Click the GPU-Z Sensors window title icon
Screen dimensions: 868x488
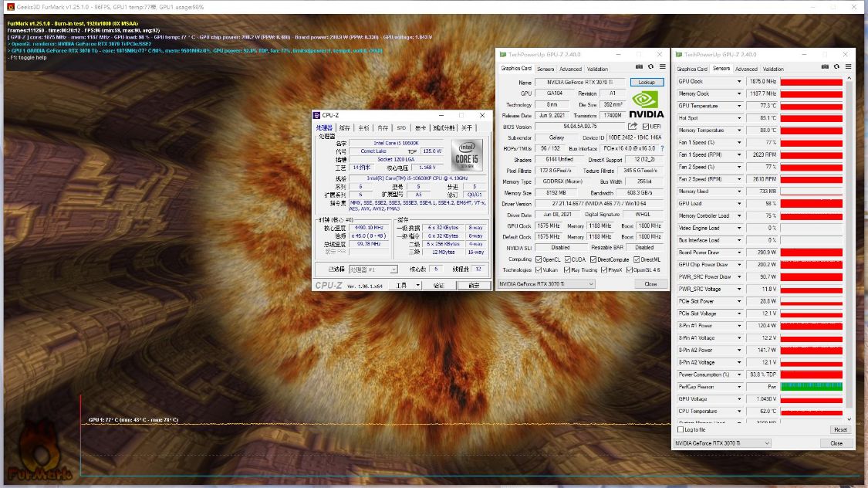point(679,54)
